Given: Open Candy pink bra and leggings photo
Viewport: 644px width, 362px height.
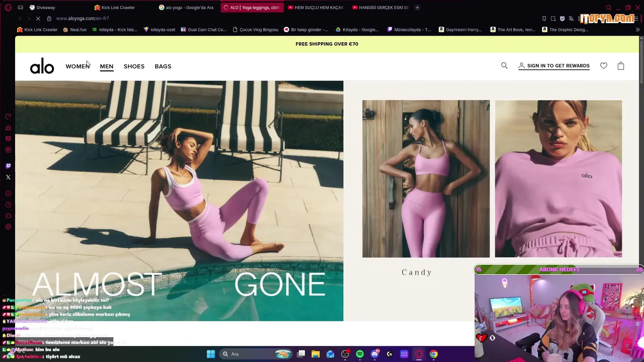Looking at the screenshot, I should coord(426,178).
